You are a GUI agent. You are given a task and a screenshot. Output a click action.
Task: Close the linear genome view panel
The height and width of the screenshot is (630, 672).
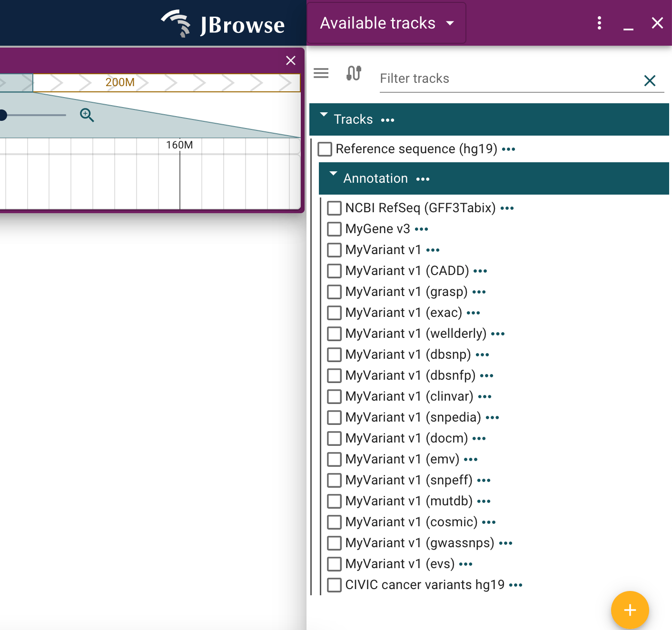coord(291,60)
